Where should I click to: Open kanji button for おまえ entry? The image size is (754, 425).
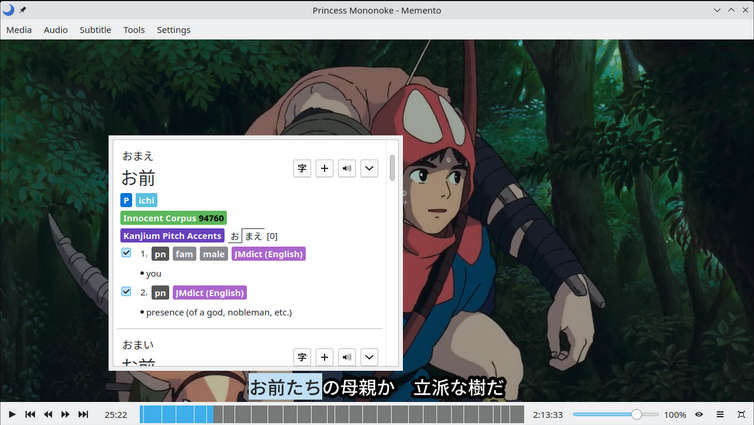(302, 168)
